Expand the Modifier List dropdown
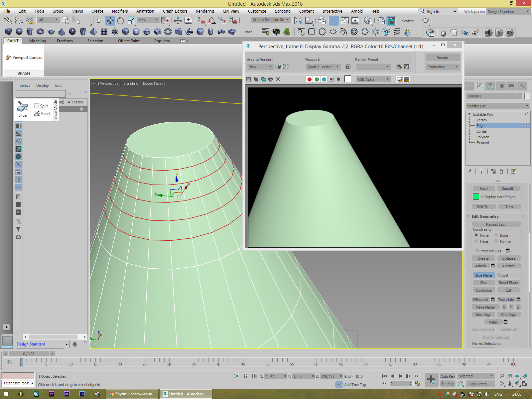 (497, 106)
